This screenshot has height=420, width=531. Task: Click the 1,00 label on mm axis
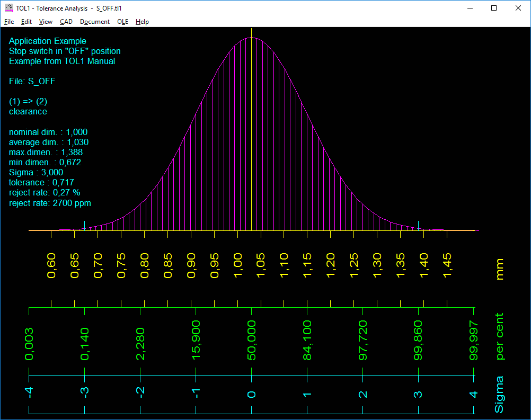click(238, 265)
